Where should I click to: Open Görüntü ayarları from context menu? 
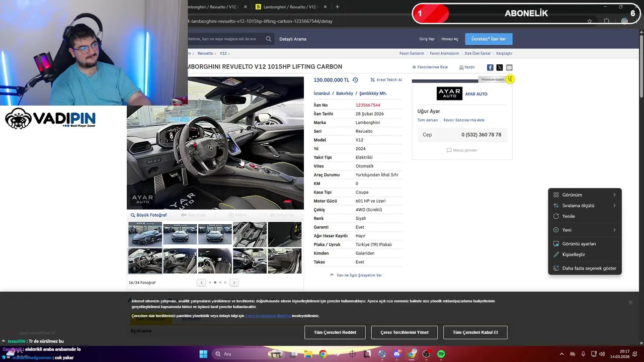[x=585, y=244]
